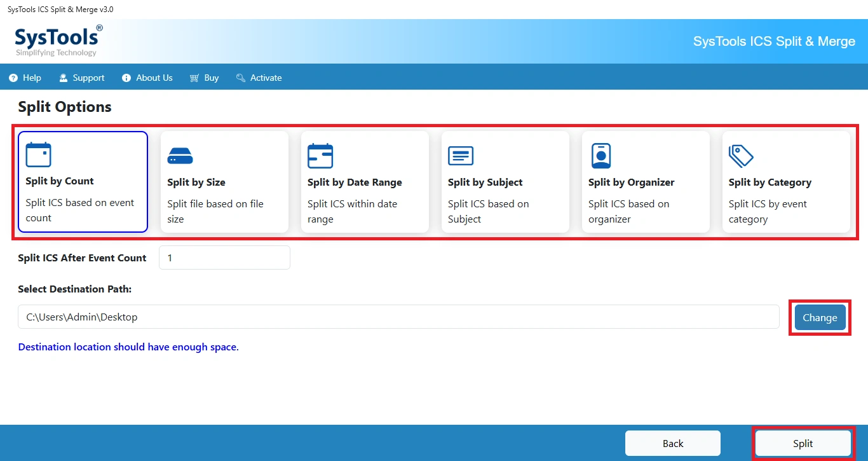This screenshot has height=461, width=868.
Task: Click the destination path text field
Action: pyautogui.click(x=398, y=317)
